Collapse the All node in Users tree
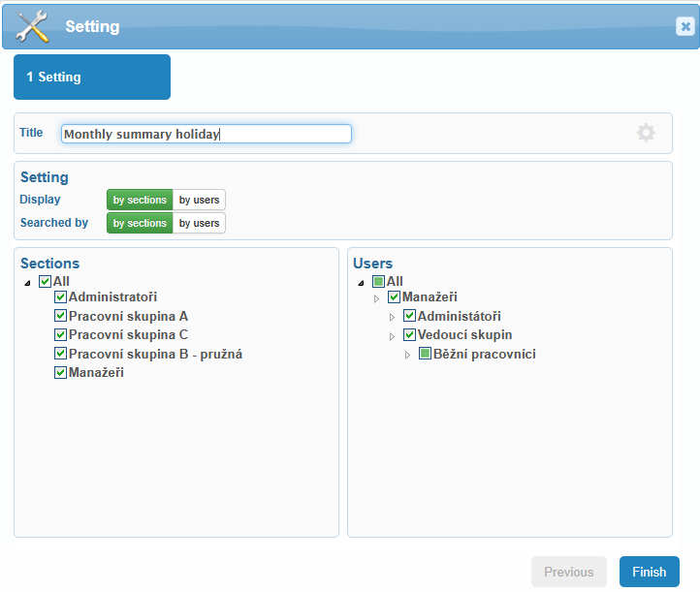 coord(362,283)
